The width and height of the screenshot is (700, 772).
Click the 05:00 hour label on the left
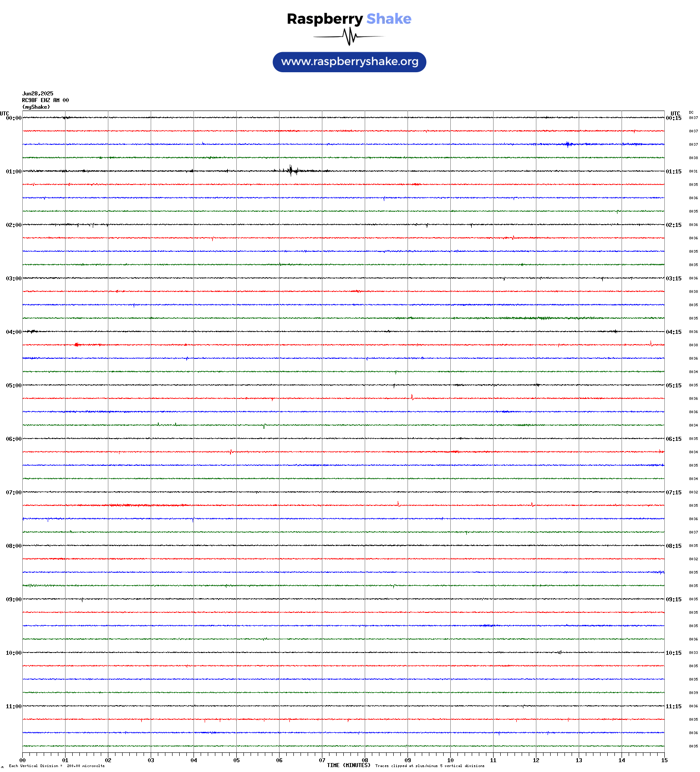pos(13,386)
